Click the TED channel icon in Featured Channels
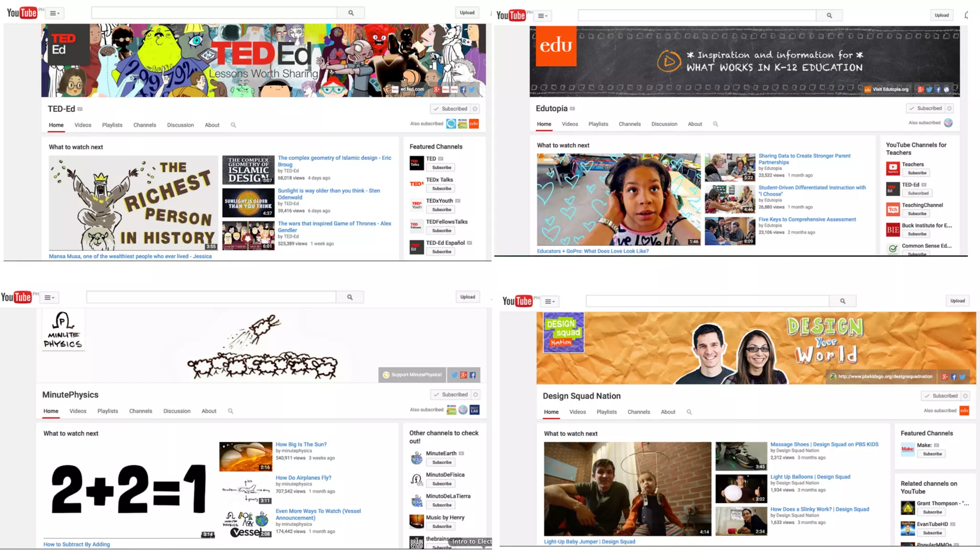Viewport: 980px width, 551px height. [x=416, y=163]
